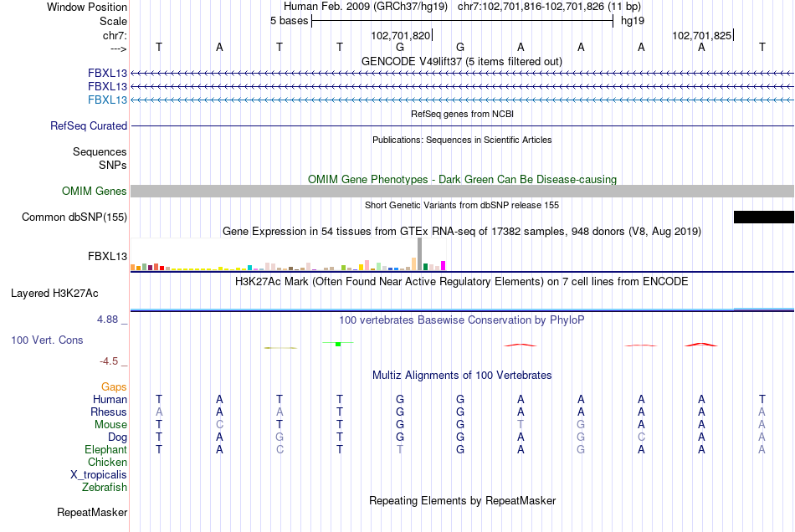This screenshot has height=532, width=795.
Task: Click the 4.88 PhyloP upper scale value
Action: (107, 320)
